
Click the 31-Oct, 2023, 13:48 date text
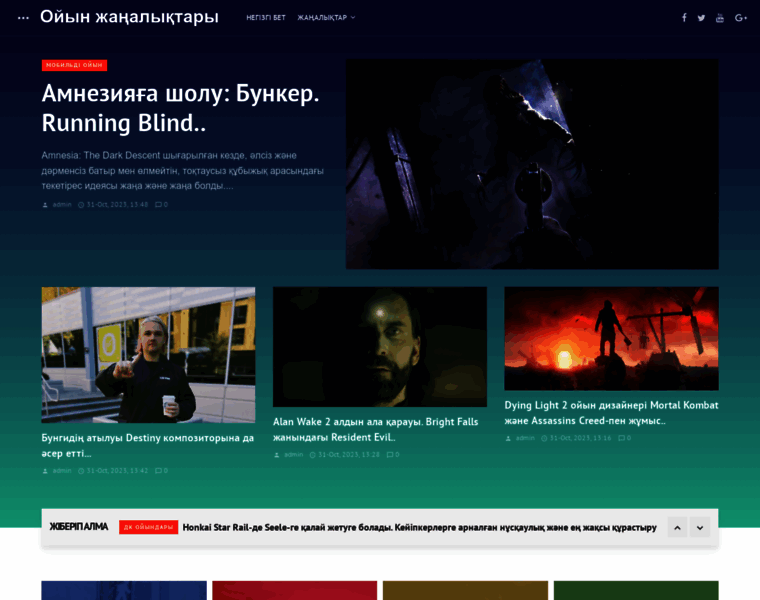117,205
